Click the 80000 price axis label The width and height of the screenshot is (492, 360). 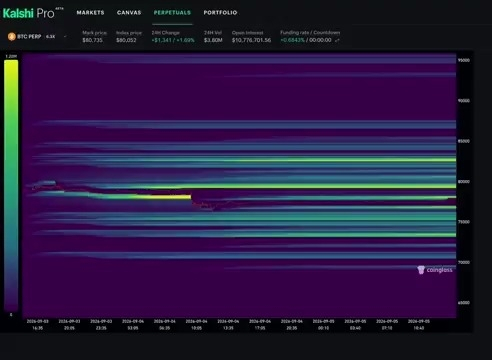[x=464, y=182]
